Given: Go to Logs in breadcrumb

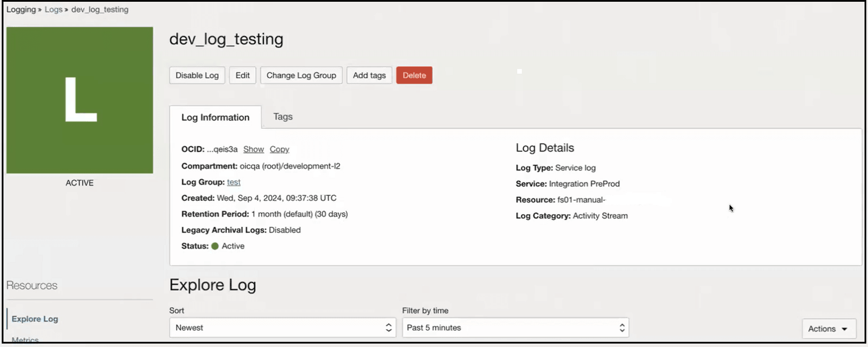Looking at the screenshot, I should (x=54, y=10).
